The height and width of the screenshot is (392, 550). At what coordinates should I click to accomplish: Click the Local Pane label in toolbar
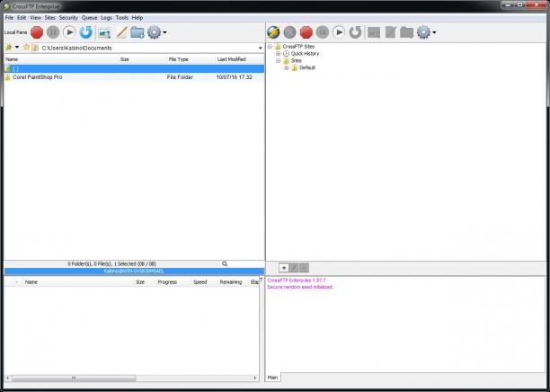click(x=15, y=32)
